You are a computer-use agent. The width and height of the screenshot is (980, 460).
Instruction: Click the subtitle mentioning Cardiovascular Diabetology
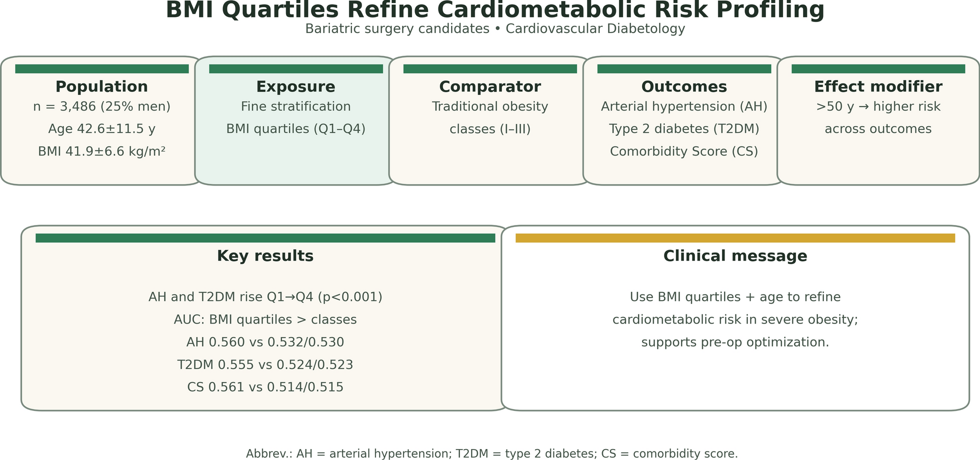tap(495, 29)
